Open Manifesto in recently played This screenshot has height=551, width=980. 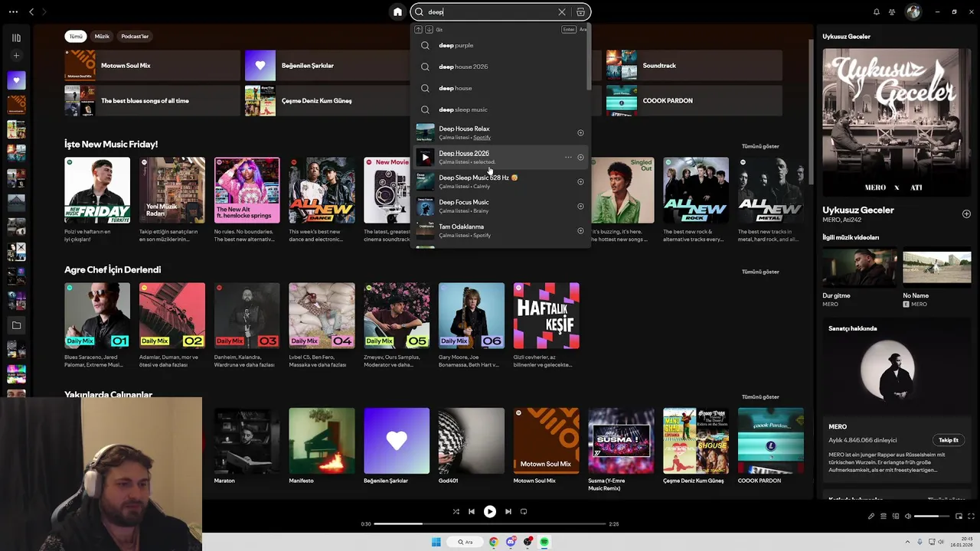[322, 441]
